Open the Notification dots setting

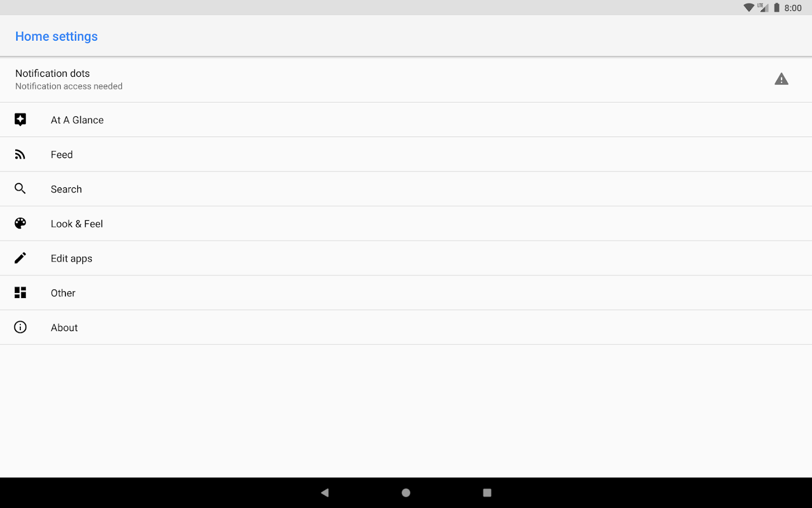tap(406, 80)
